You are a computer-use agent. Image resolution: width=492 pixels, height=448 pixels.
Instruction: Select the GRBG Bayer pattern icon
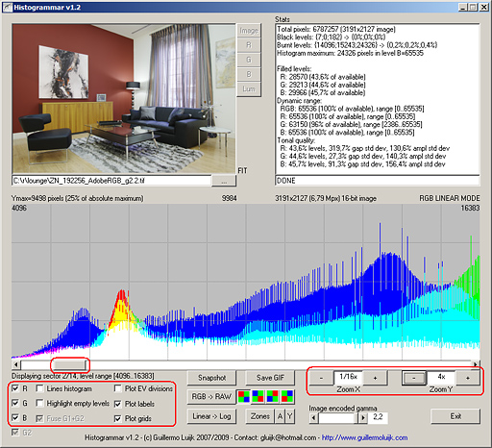(x=273, y=397)
